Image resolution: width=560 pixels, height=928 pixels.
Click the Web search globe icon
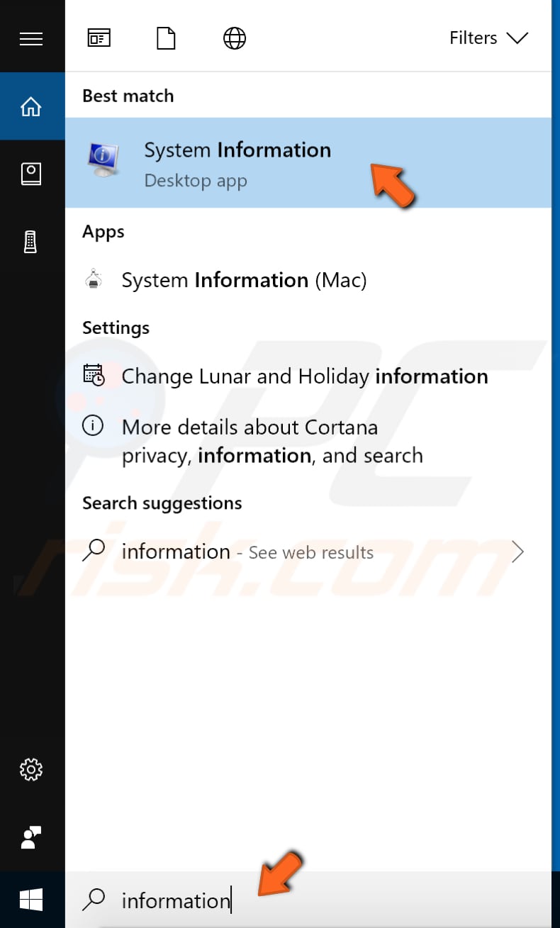point(234,38)
